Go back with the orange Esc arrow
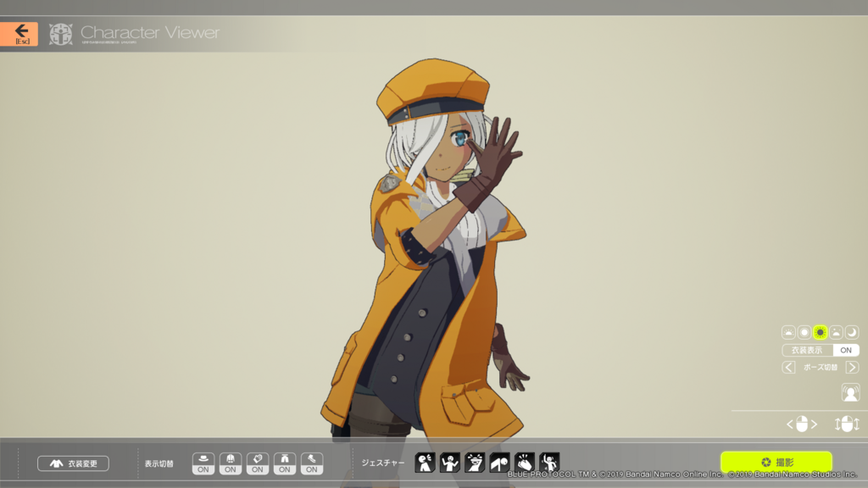 [19, 34]
